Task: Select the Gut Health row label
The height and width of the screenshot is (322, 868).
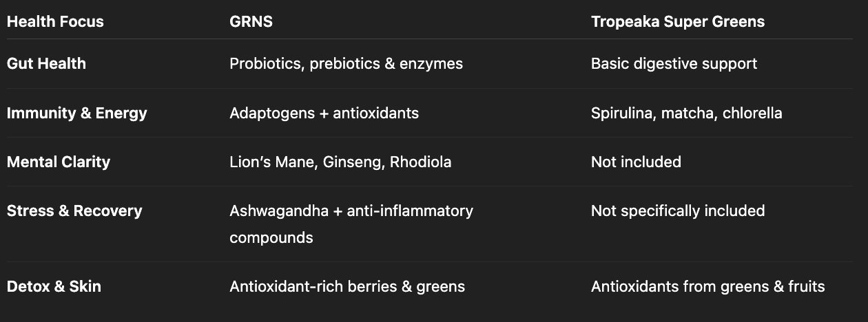Action: (46, 63)
